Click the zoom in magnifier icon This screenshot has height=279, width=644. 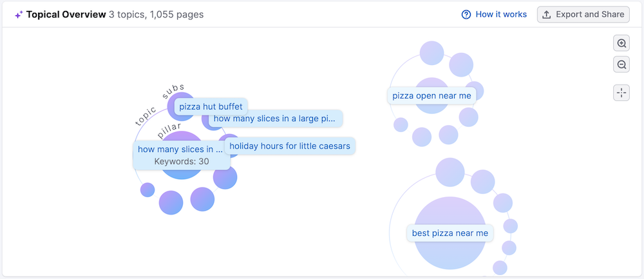click(621, 44)
